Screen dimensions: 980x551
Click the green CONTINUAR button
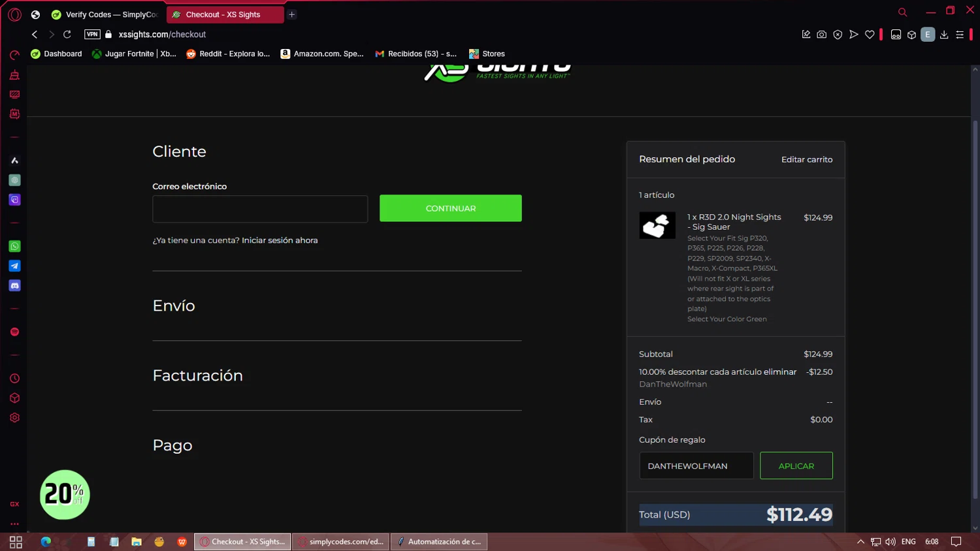(451, 208)
